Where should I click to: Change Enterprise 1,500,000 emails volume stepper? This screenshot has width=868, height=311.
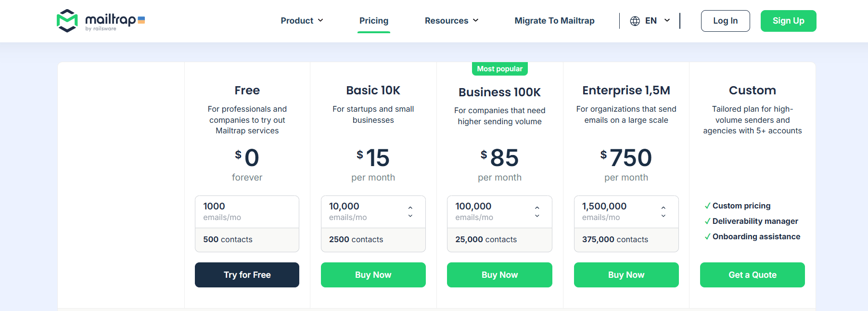(x=664, y=212)
